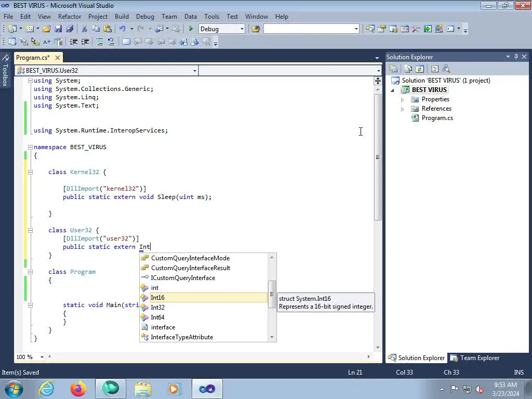Uncomment the selected lines icon

[x=111, y=42]
